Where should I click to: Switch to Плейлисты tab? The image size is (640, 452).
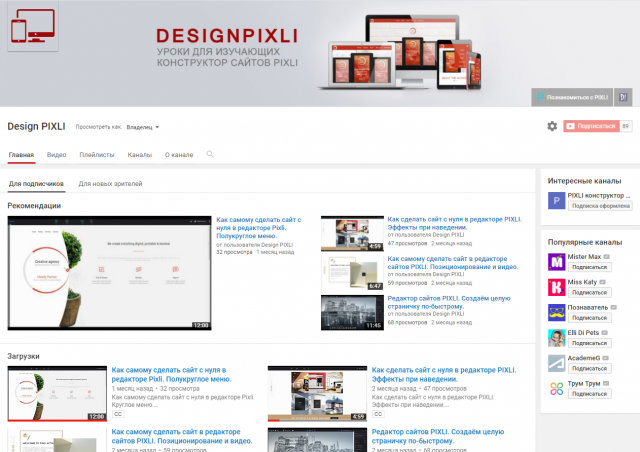pos(97,155)
